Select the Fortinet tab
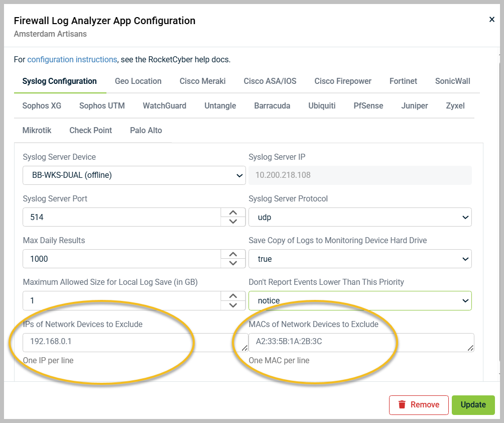The width and height of the screenshot is (504, 423). tap(403, 81)
